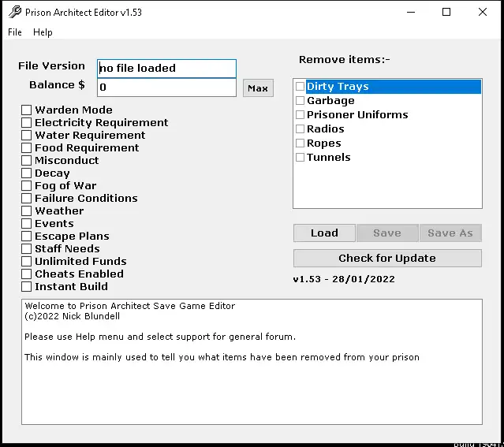Check Prisoner Uniforms in remove items list
The width and height of the screenshot is (504, 447).
pyautogui.click(x=300, y=115)
